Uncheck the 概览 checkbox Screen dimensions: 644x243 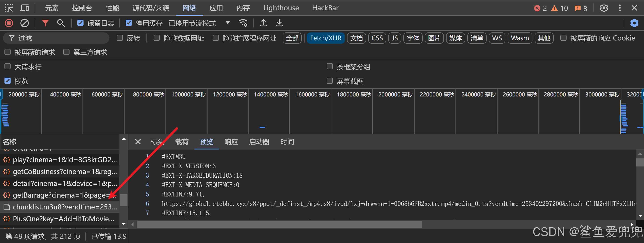click(x=8, y=81)
